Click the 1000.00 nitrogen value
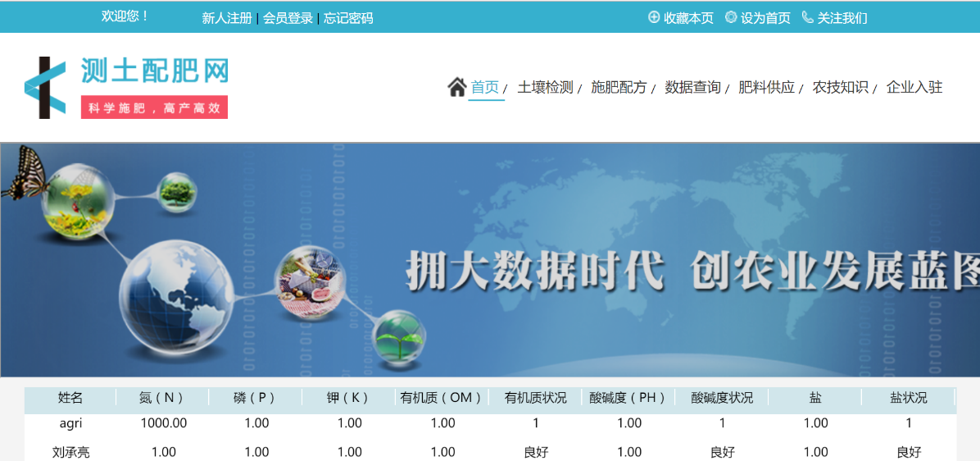Viewport: 980px width, 461px height. (x=164, y=423)
